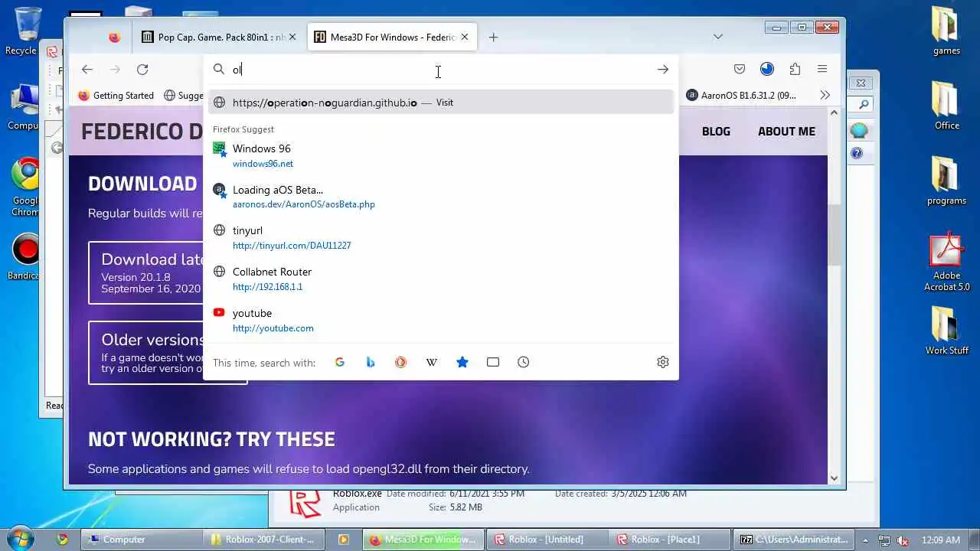Screen dimensions: 980x551
Task: Click the 12:09 AM taskbar clock
Action: 941,540
